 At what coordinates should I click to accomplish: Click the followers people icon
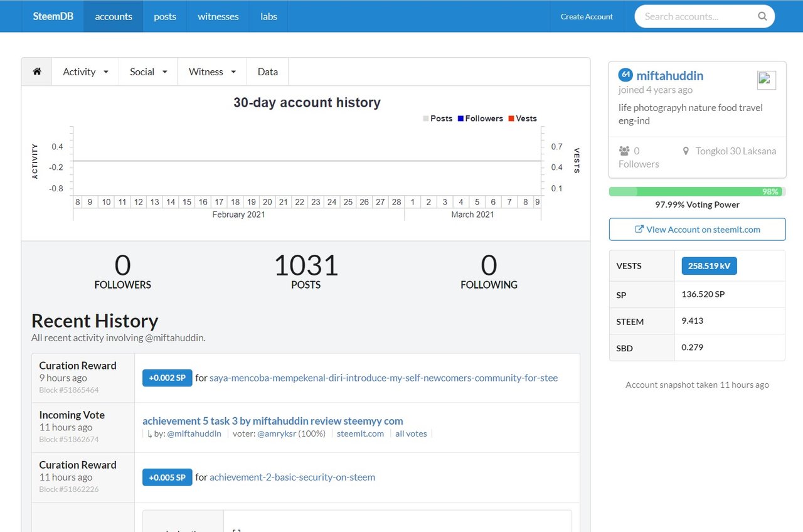tap(624, 151)
